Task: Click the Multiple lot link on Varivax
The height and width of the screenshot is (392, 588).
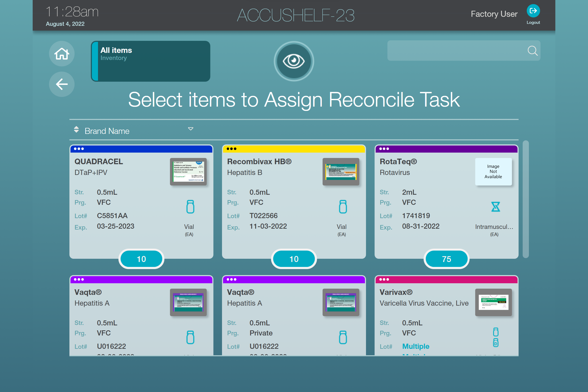Action: click(x=415, y=346)
